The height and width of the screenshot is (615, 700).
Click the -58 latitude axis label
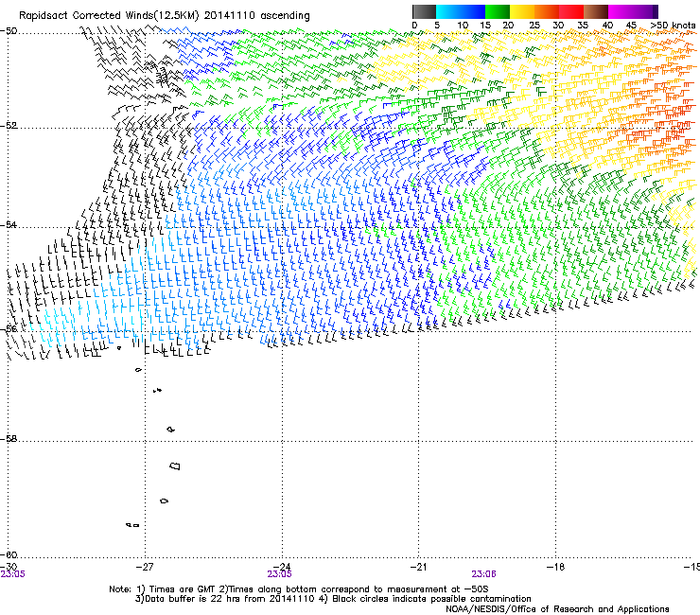coord(9,439)
